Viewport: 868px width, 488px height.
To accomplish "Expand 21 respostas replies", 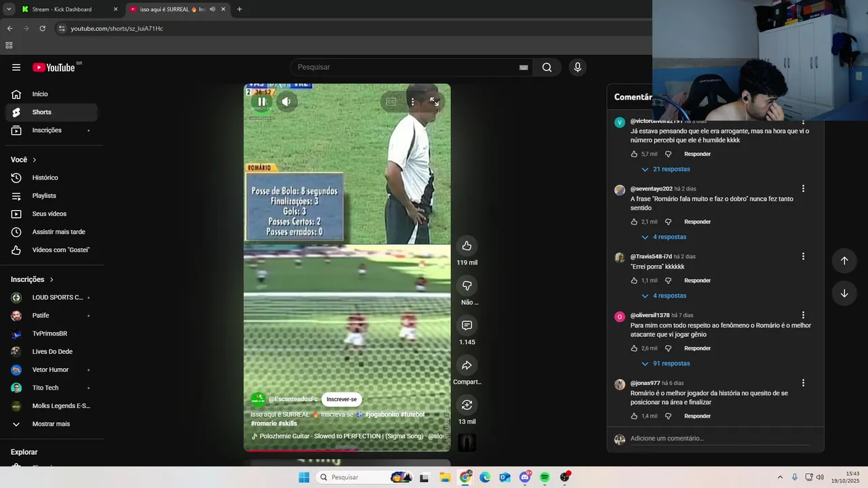I will point(665,169).
